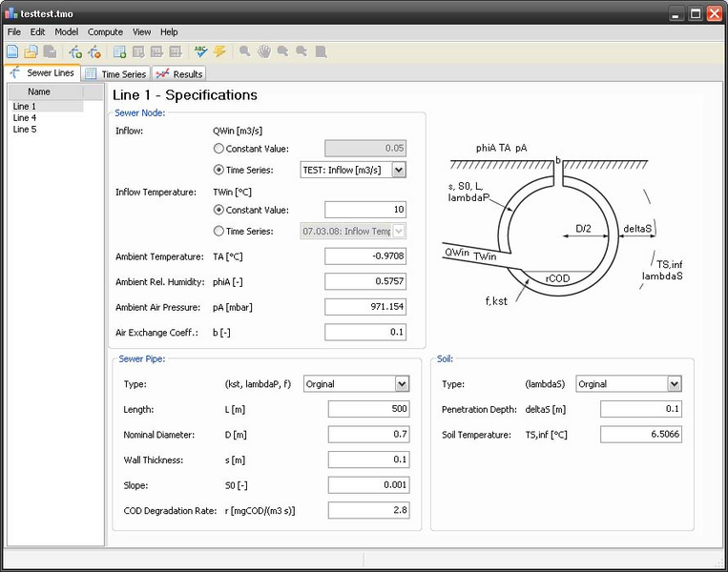Viewport: 728px width, 572px height.
Task: Switch to the Time Series tab
Action: 116,73
